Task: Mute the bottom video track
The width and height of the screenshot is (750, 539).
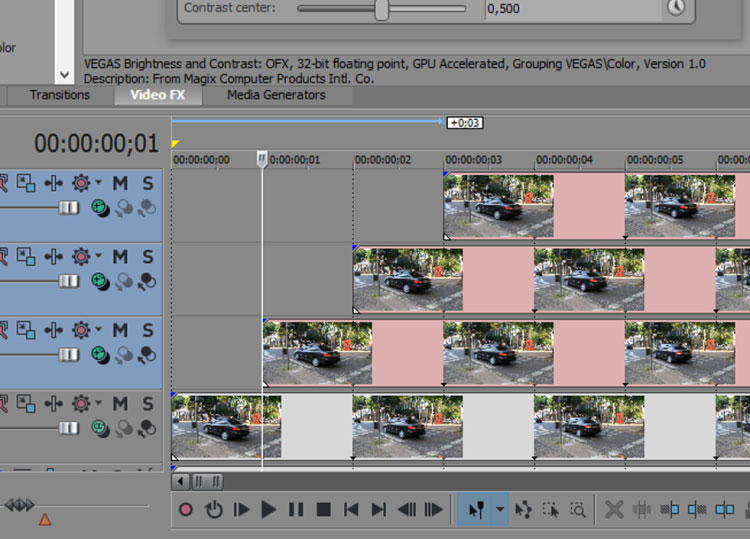Action: [120, 404]
